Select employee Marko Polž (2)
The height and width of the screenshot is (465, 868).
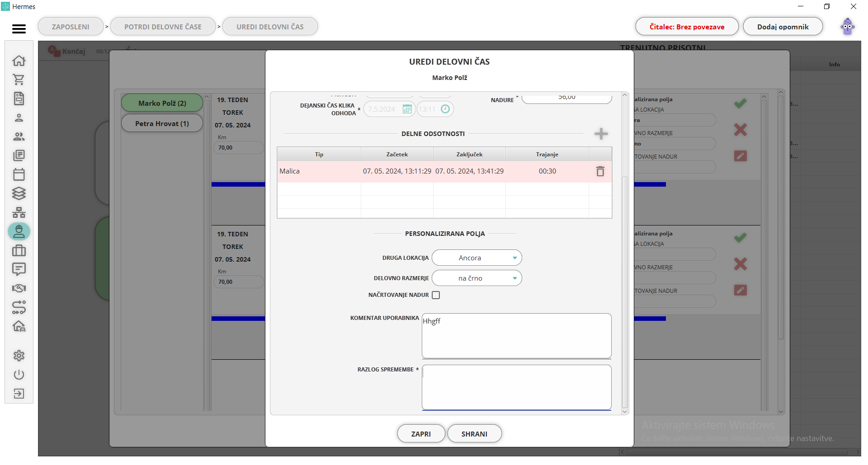click(162, 103)
